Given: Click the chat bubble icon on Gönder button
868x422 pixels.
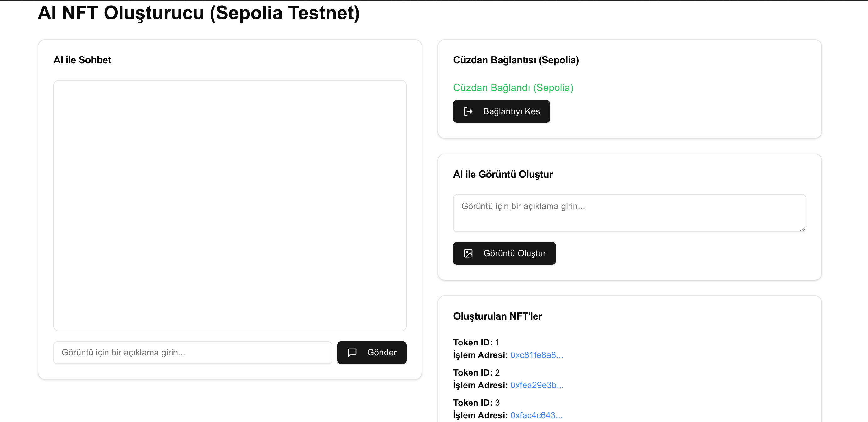Looking at the screenshot, I should (x=352, y=352).
